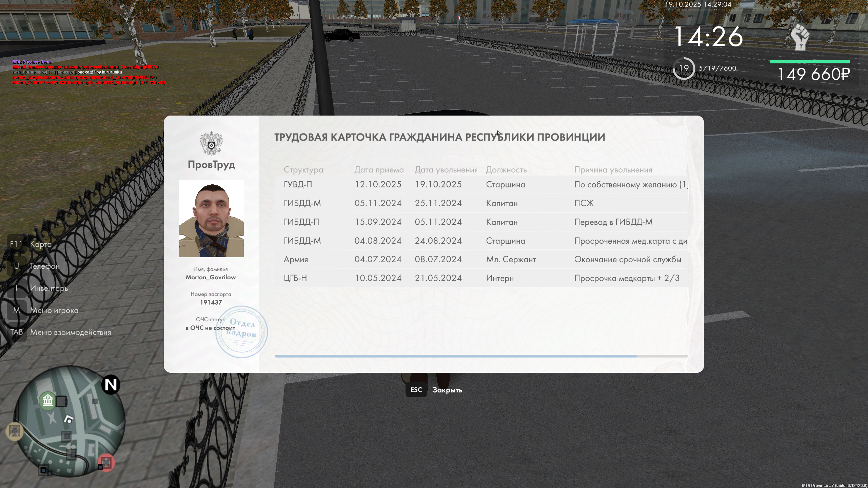Click Меню взаимодействия in the shortcut list
The height and width of the screenshot is (488, 868).
(x=70, y=332)
